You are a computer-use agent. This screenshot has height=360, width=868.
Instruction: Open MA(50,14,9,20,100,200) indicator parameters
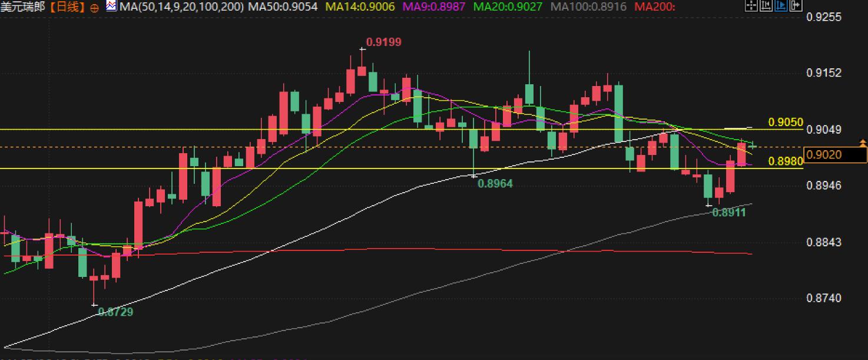click(x=181, y=7)
